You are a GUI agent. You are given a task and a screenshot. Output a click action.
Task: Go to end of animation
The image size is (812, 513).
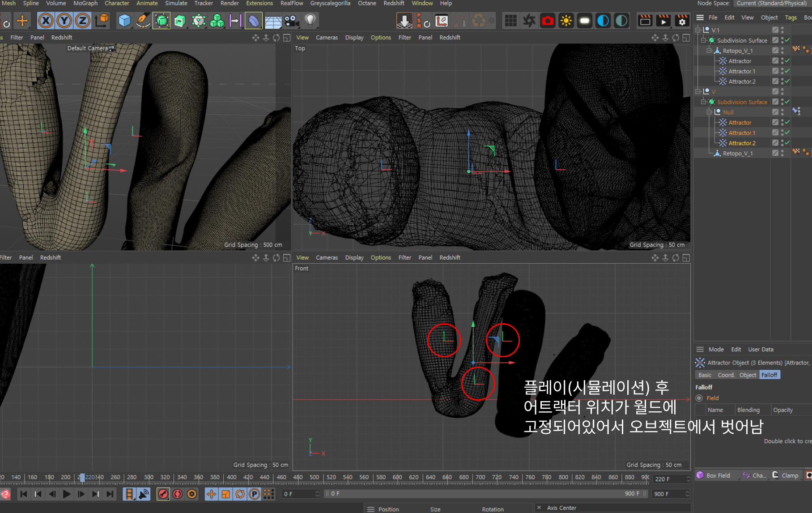(110, 494)
